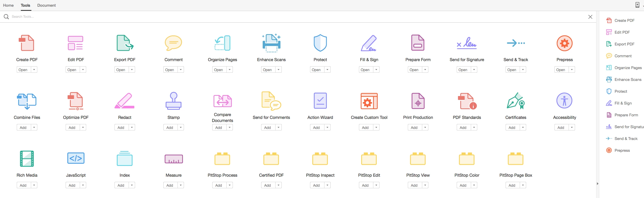The image size is (644, 198).
Task: Select the Fill & Sign pen icon
Action: 369,43
